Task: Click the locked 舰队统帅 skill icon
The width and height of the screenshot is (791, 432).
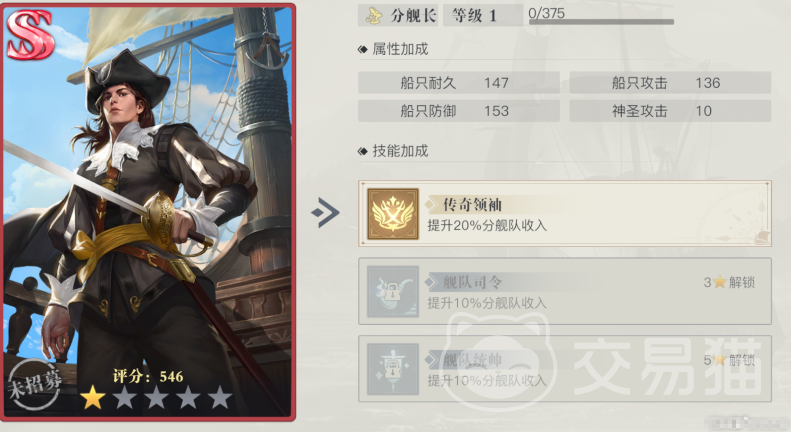Action: [x=393, y=369]
